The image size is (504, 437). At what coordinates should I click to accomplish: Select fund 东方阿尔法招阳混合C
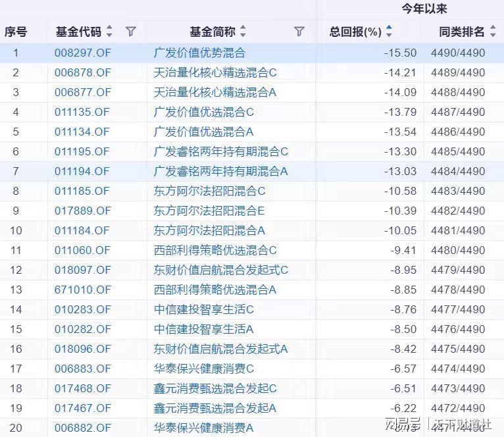tap(209, 191)
